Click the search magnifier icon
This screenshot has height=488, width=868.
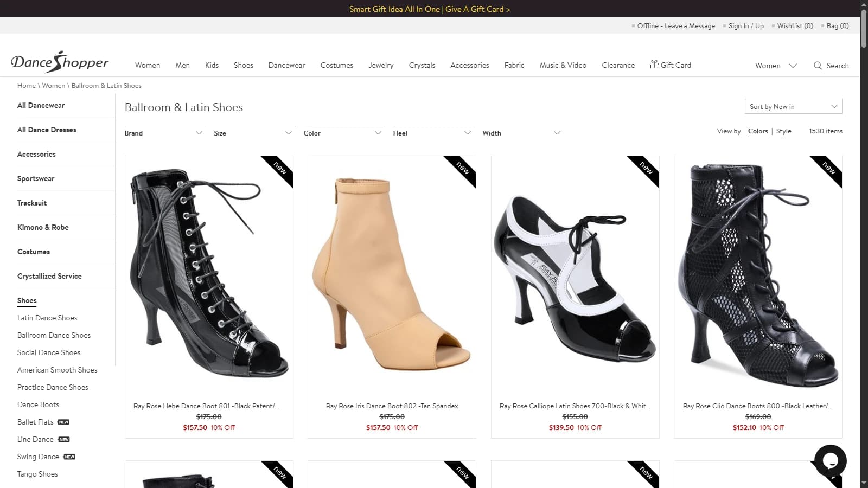pyautogui.click(x=818, y=66)
